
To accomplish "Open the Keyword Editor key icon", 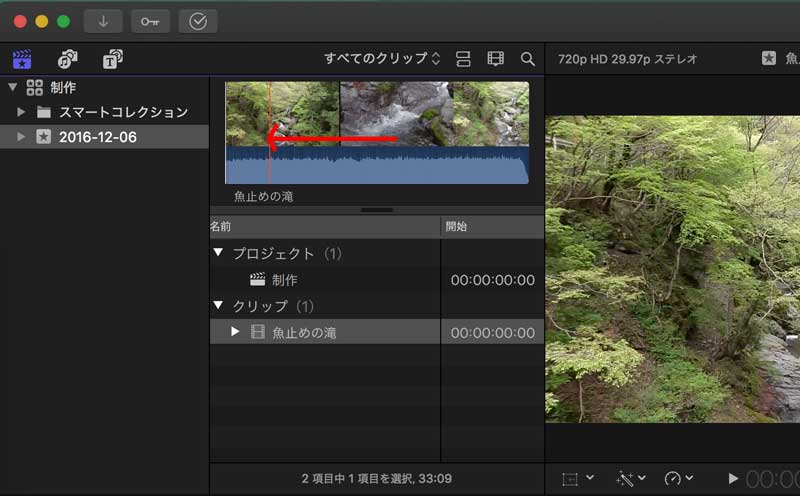I will 150,21.
